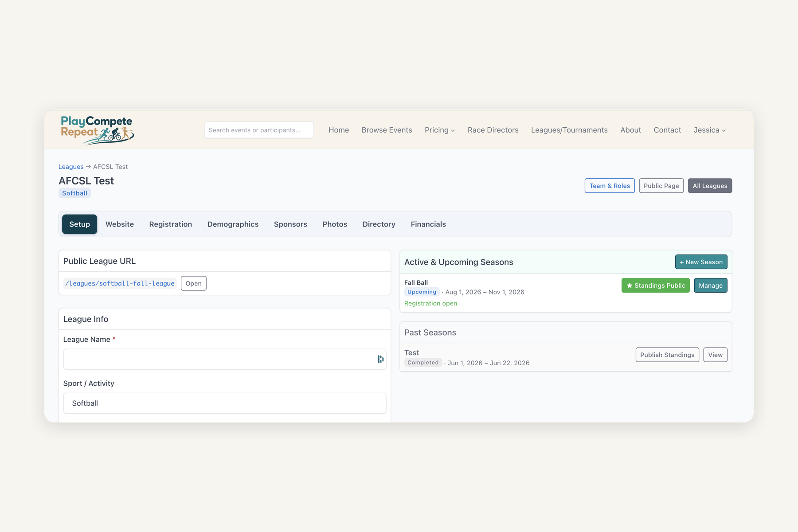Click the /leagues/softball-fall-league URL
Screen dimensions: 798x532
pyautogui.click(x=120, y=283)
